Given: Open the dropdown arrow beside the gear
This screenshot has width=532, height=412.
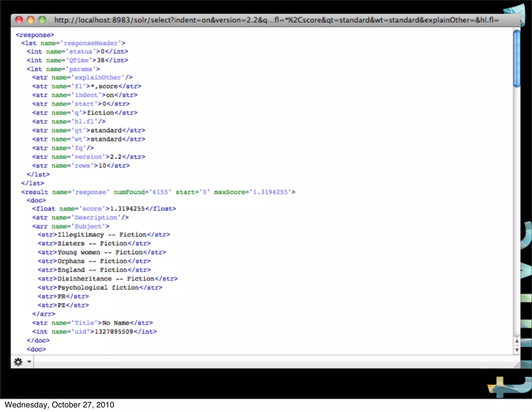Looking at the screenshot, I should click(29, 362).
